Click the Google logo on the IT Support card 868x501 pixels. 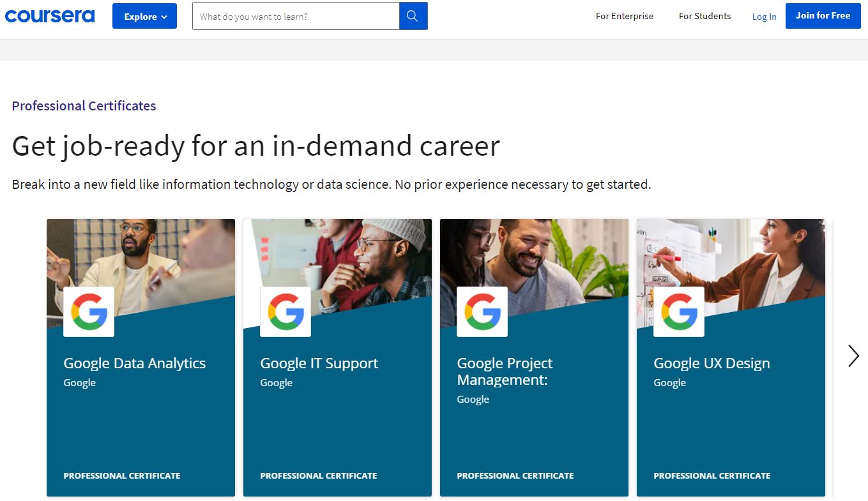coord(286,312)
